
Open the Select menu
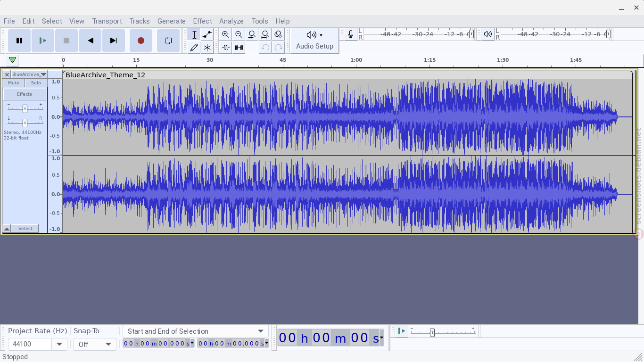click(52, 21)
